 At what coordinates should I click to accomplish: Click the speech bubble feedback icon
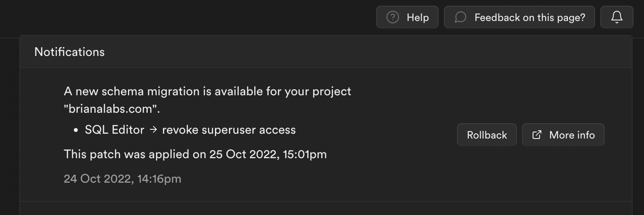[460, 17]
